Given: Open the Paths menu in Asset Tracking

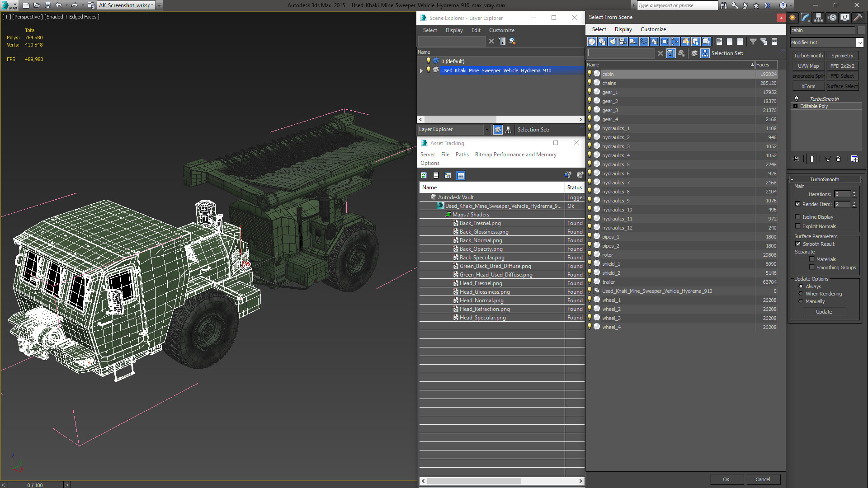Looking at the screenshot, I should point(462,155).
